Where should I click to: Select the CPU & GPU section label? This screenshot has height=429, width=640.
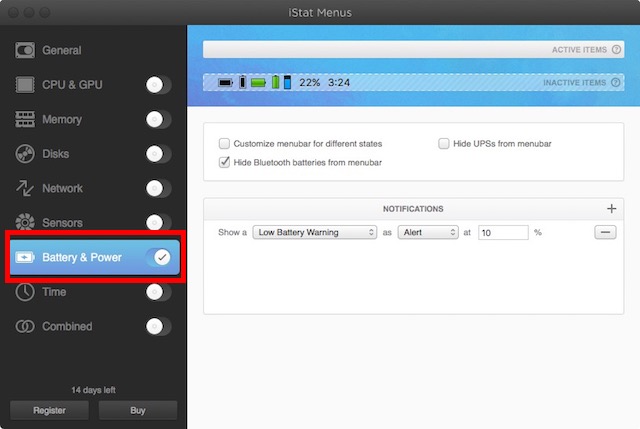click(72, 84)
